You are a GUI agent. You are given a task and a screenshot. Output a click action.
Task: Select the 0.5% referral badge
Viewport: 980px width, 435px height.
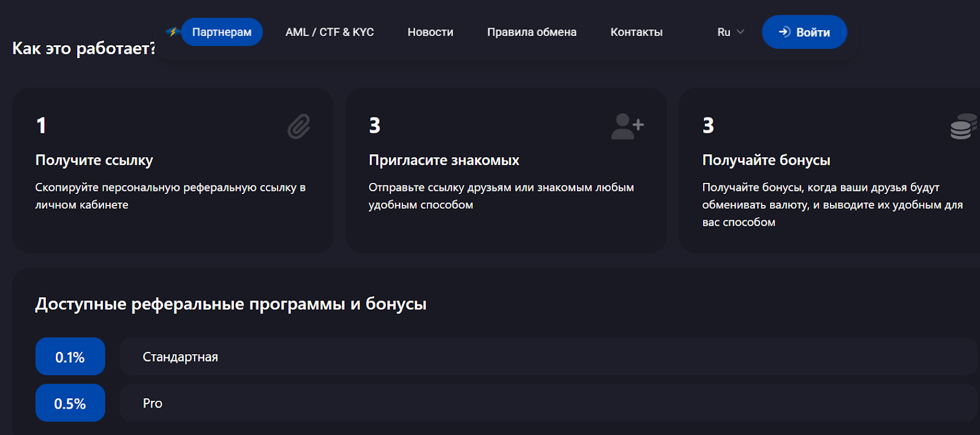click(70, 403)
